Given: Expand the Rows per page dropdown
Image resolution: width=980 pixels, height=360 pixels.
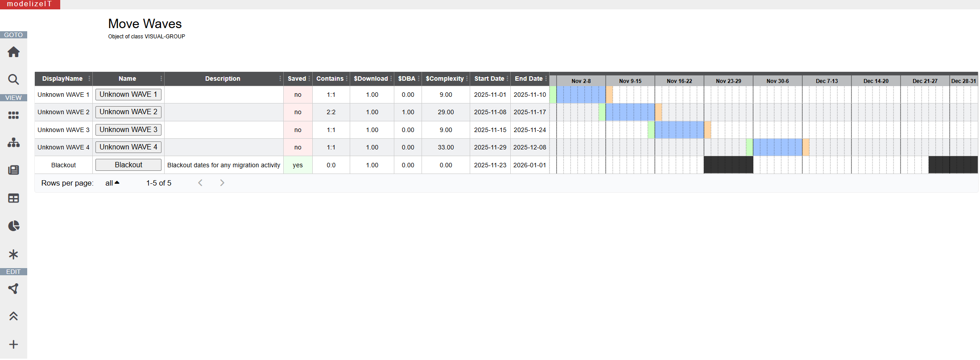Looking at the screenshot, I should pyautogui.click(x=112, y=183).
